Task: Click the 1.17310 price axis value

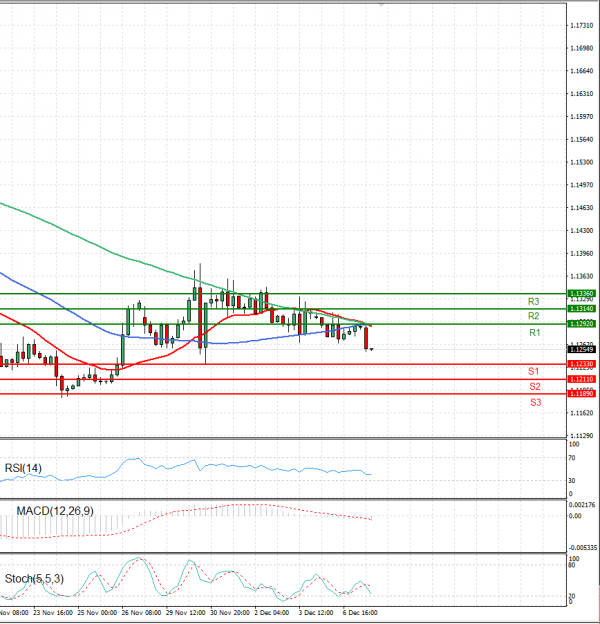Action: (582, 25)
